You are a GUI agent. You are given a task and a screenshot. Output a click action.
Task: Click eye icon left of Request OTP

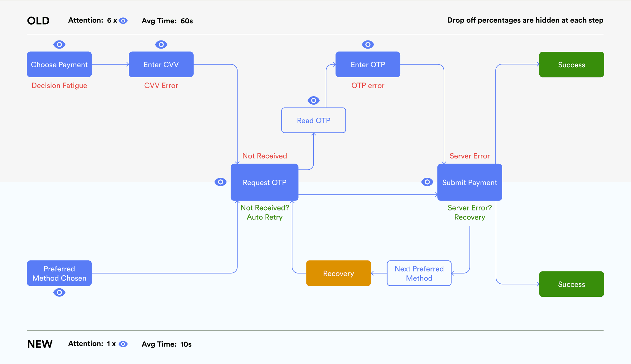point(220,182)
